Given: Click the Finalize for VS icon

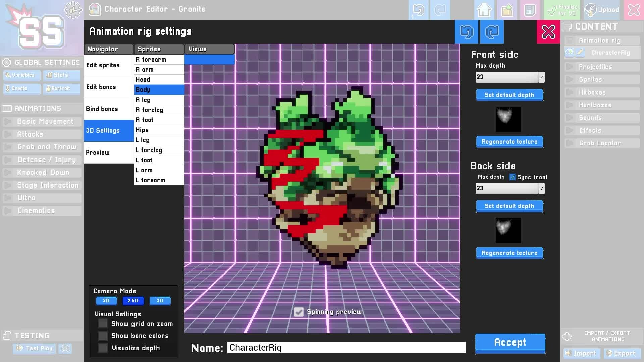Looking at the screenshot, I should [x=563, y=10].
